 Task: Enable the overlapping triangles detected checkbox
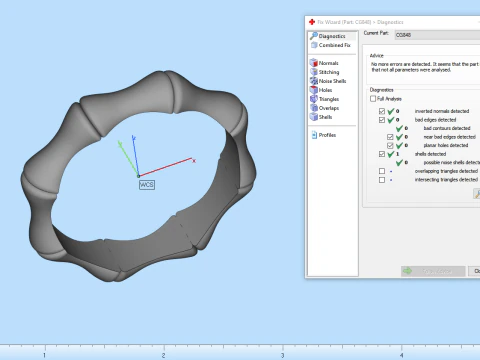point(382,171)
